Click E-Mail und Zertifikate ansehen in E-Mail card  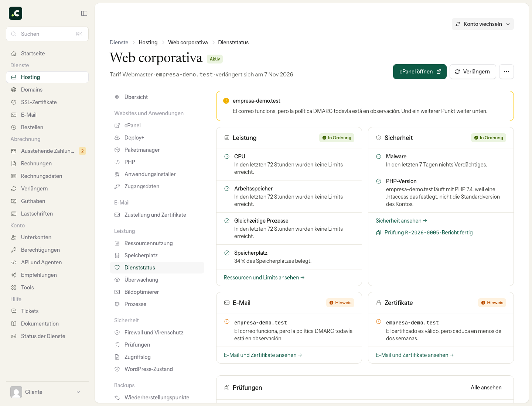click(x=263, y=355)
